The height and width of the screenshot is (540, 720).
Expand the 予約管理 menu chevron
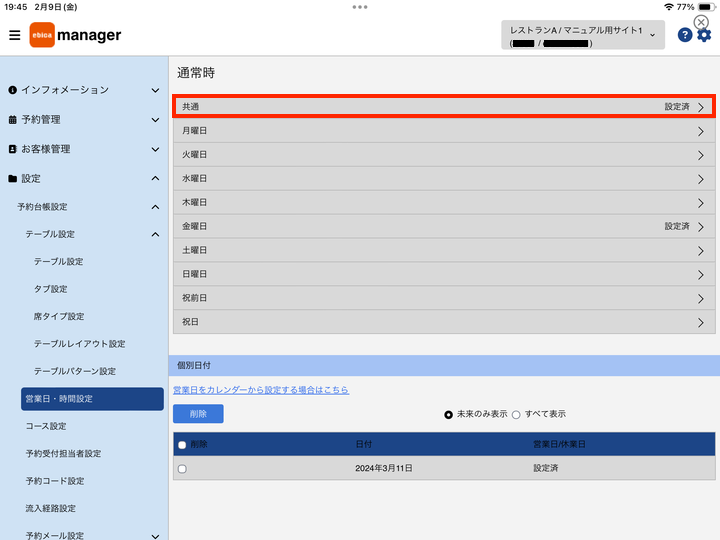point(156,120)
